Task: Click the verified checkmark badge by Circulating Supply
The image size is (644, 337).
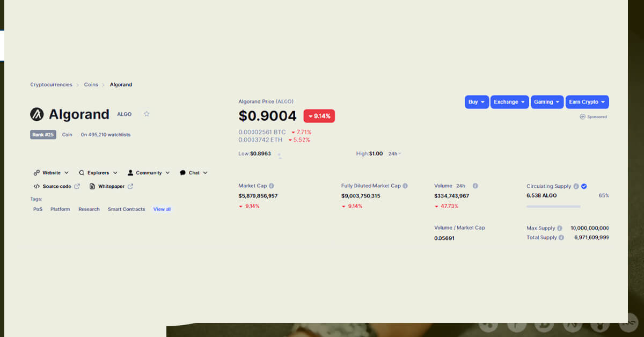Action: [584, 186]
